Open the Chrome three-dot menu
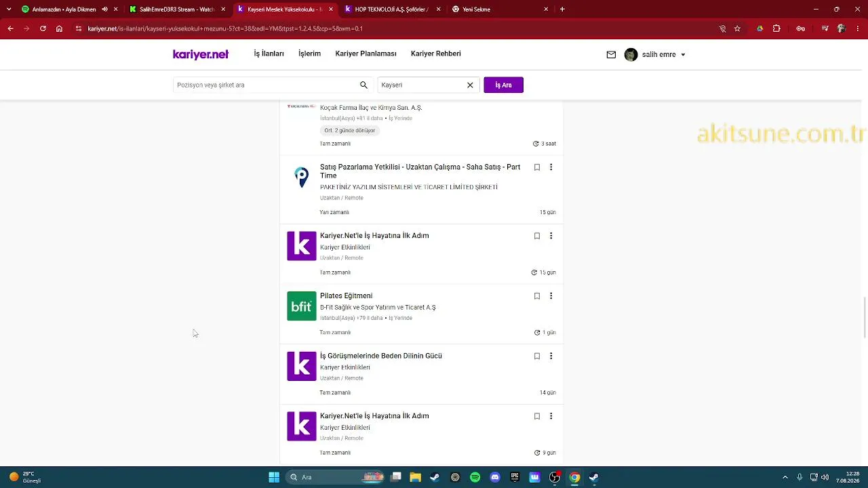The image size is (868, 488). point(858,28)
